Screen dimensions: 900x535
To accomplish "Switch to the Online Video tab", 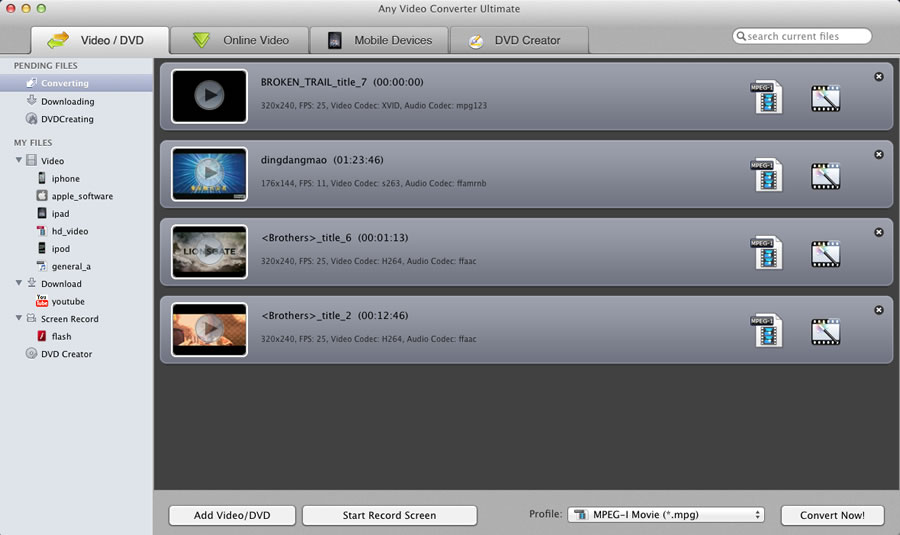I will [x=240, y=40].
